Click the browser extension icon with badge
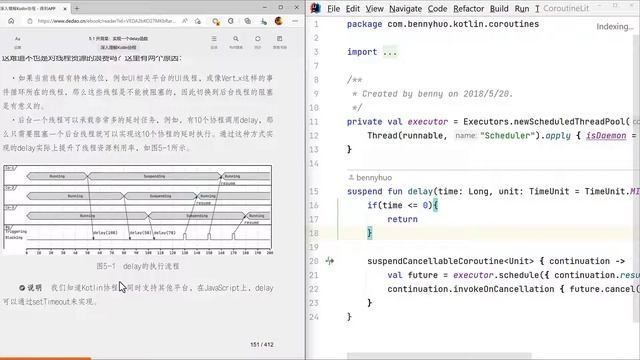Screen dimensions: 640x360 (x=216, y=21)
